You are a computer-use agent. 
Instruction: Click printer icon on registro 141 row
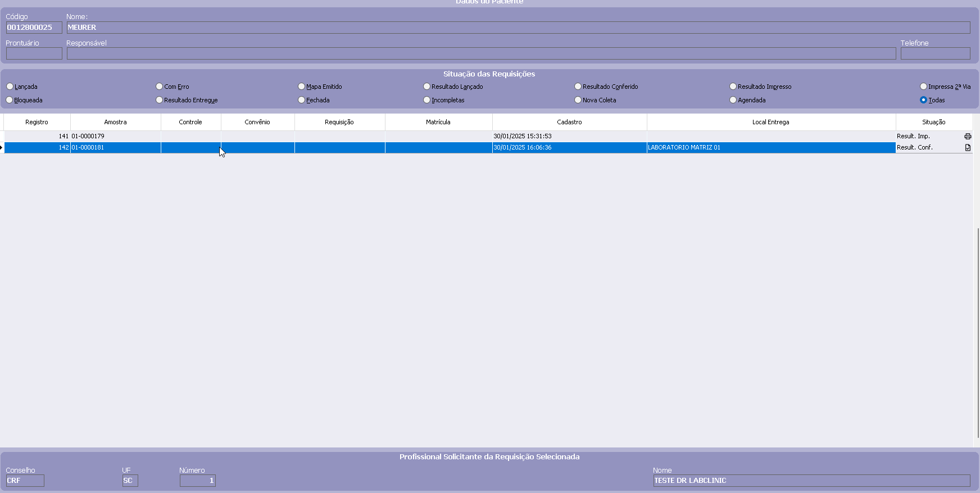968,137
